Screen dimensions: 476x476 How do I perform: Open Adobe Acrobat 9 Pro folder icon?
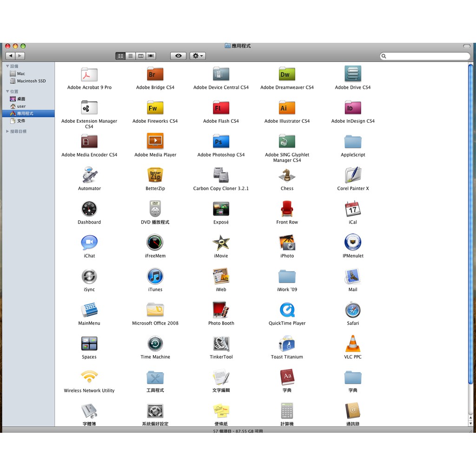click(89, 74)
